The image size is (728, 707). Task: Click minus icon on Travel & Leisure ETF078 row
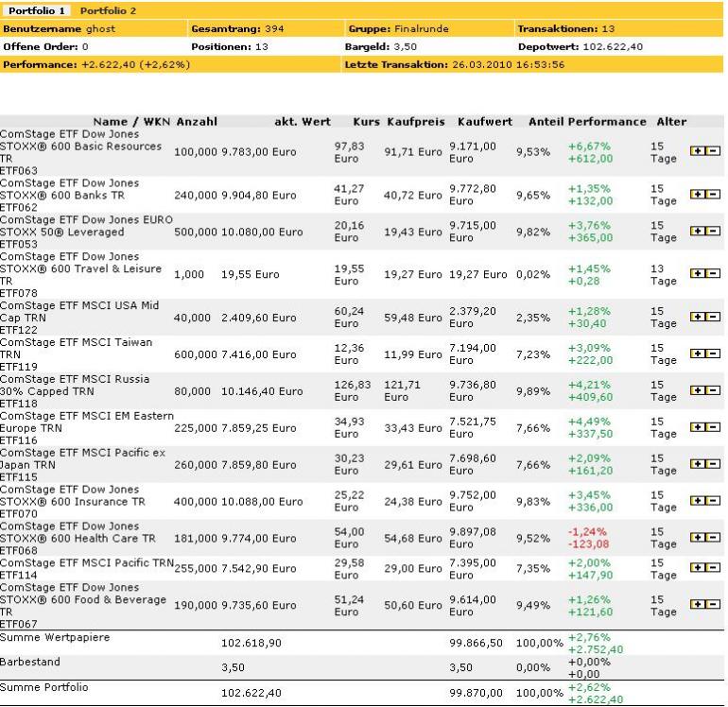coord(713,273)
